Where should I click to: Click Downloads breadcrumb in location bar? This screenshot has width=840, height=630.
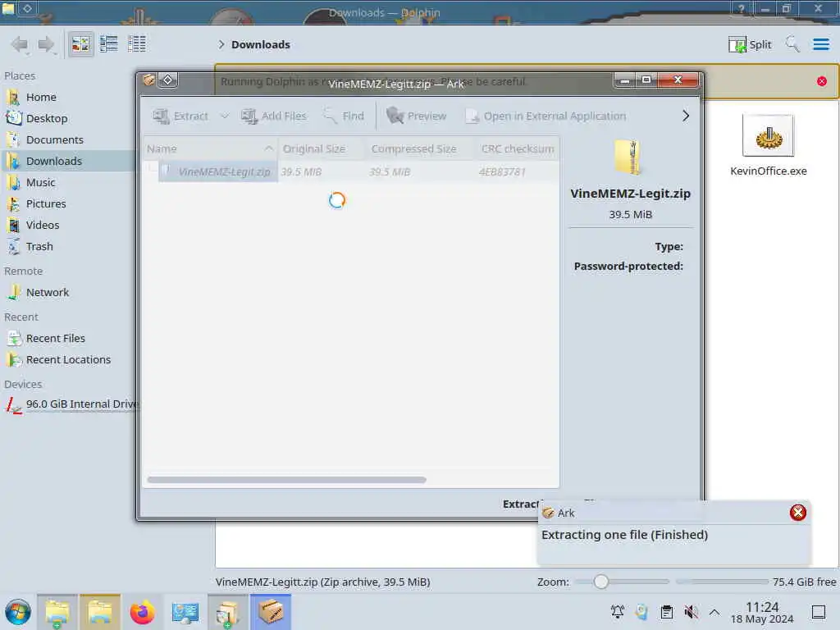[261, 44]
